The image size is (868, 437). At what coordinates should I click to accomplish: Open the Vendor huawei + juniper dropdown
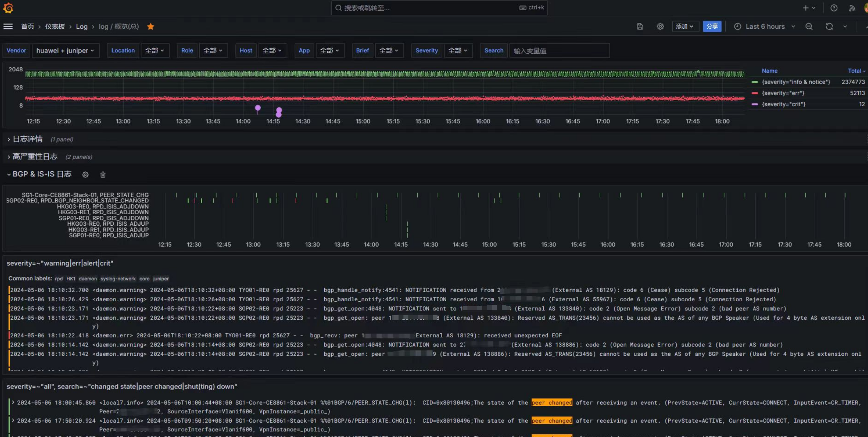tap(65, 50)
